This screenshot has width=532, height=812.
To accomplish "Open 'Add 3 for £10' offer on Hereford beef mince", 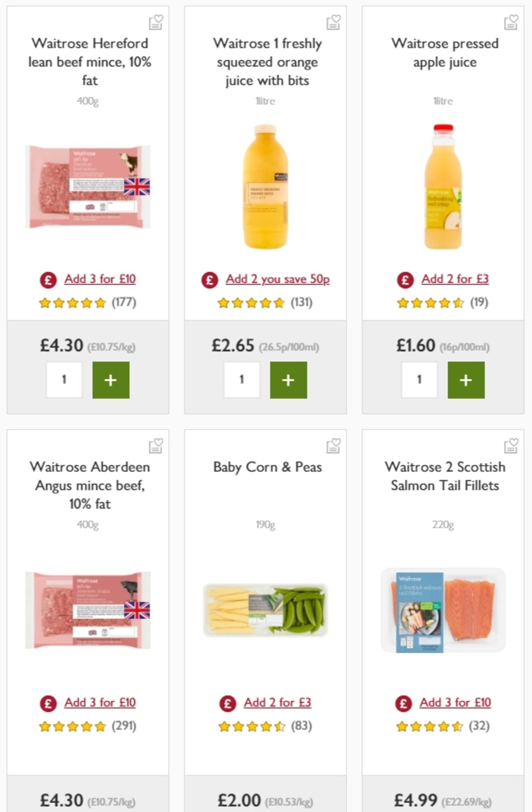I will tap(101, 279).
